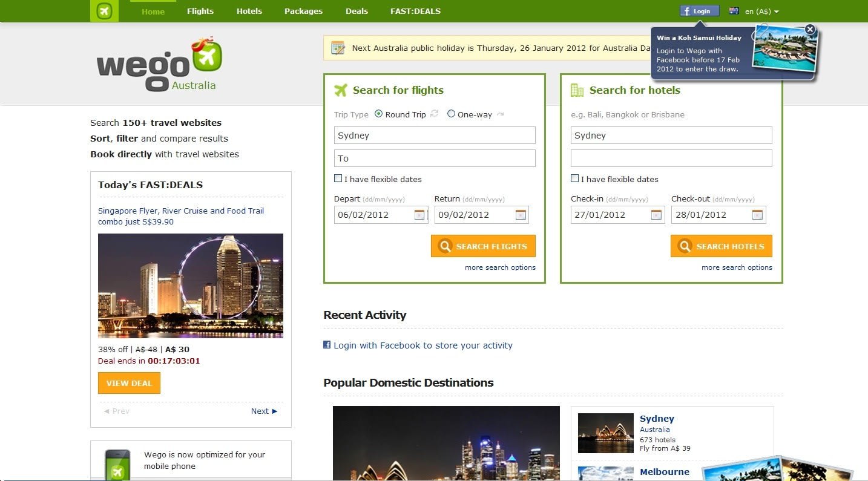The image size is (868, 481).
Task: Open the Flights menu
Action: point(200,11)
